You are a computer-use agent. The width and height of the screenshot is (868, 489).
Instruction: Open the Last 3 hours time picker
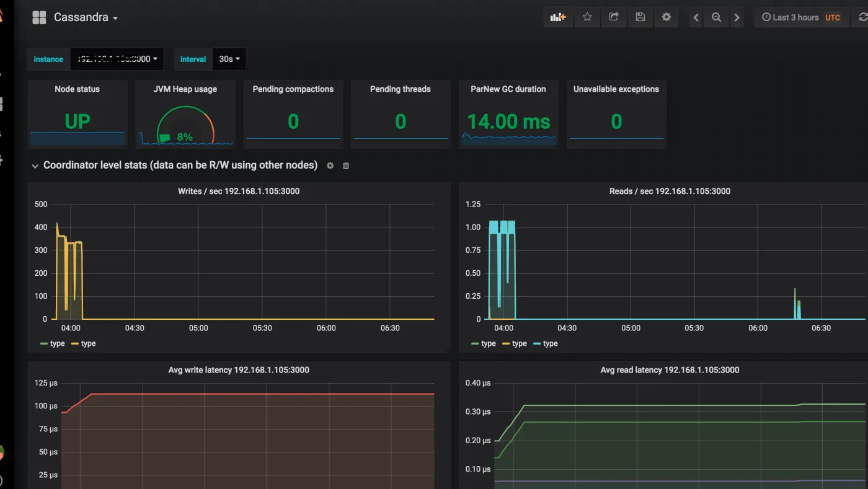coord(801,17)
